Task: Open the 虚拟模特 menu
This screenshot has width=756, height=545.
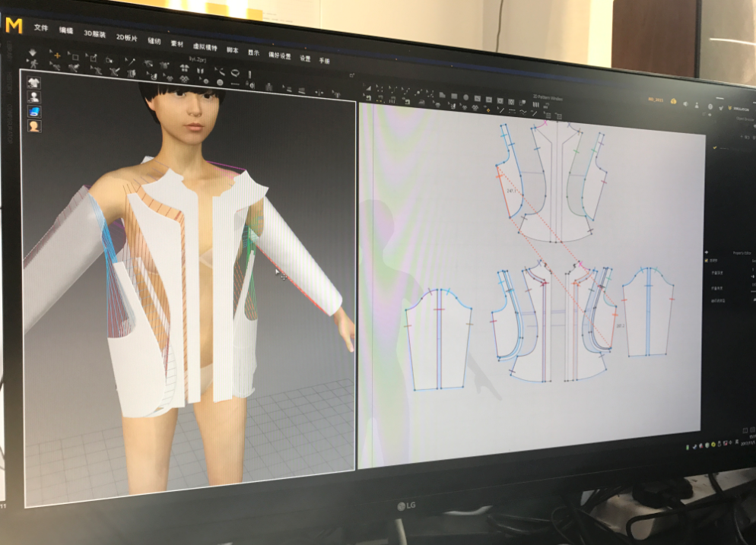Action: click(x=205, y=46)
